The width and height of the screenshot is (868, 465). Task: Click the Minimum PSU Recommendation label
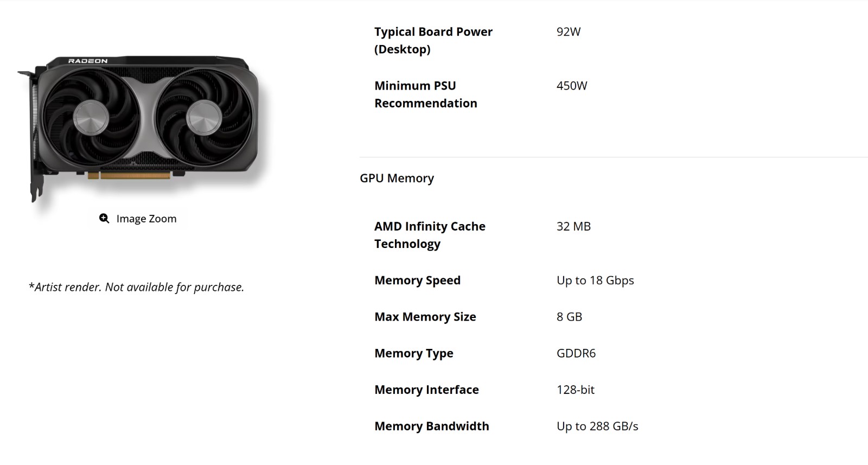[x=426, y=94]
